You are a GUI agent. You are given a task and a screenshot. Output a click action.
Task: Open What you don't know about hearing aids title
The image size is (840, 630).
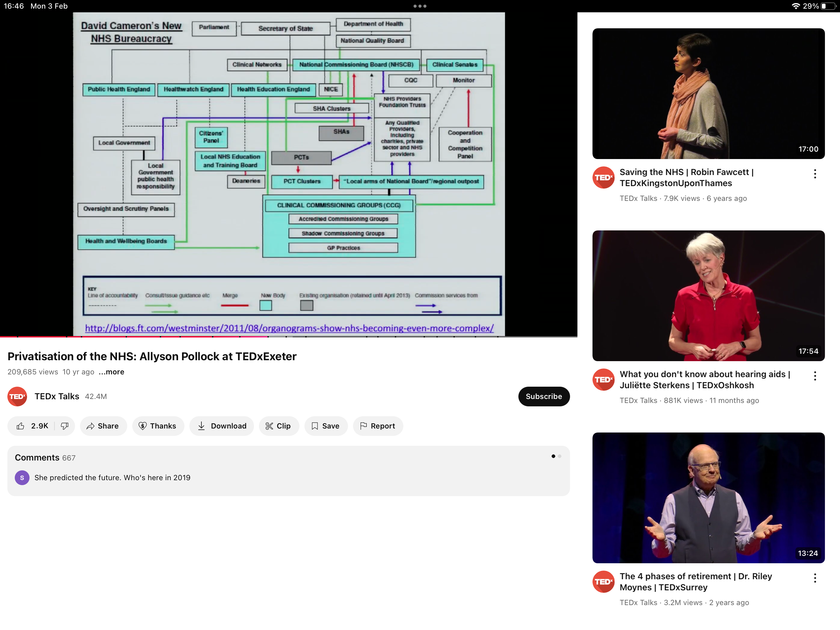tap(705, 380)
